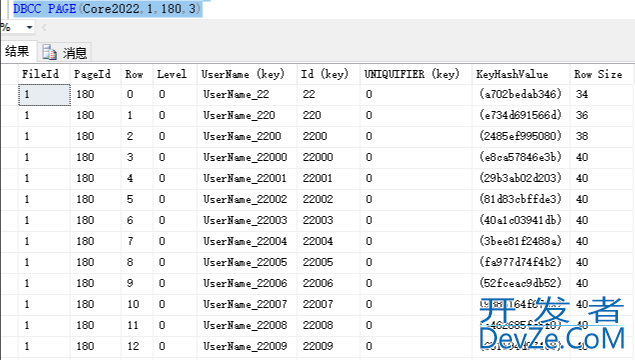This screenshot has height=360, width=635.
Task: Select cell UserName_22
Action: pos(247,95)
